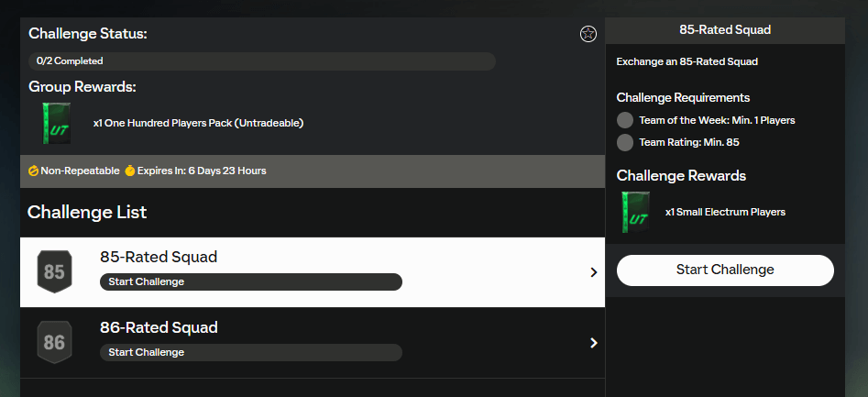
Task: Select the 85 rating badge icon
Action: 54,271
